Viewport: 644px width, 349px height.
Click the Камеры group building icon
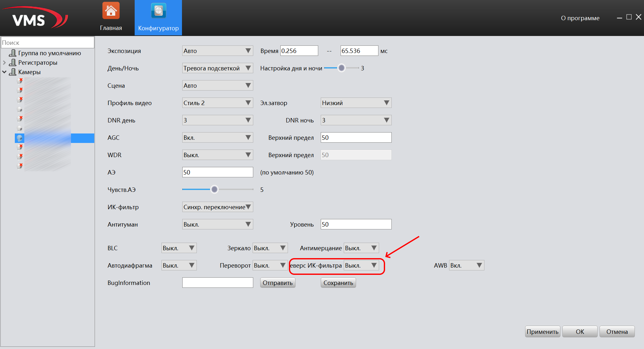[13, 72]
